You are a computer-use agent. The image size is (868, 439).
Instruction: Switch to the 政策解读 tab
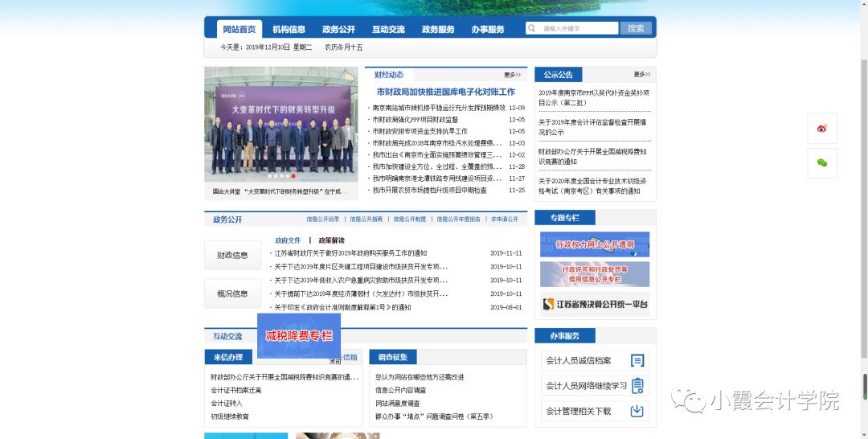[332, 240]
